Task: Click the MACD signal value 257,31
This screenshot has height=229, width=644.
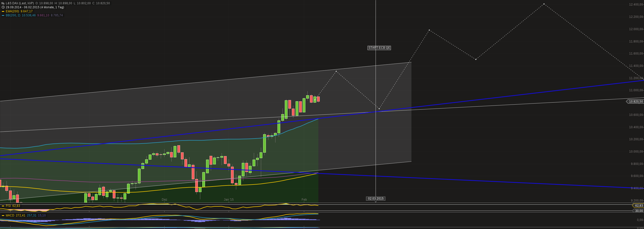Action: pos(32,215)
